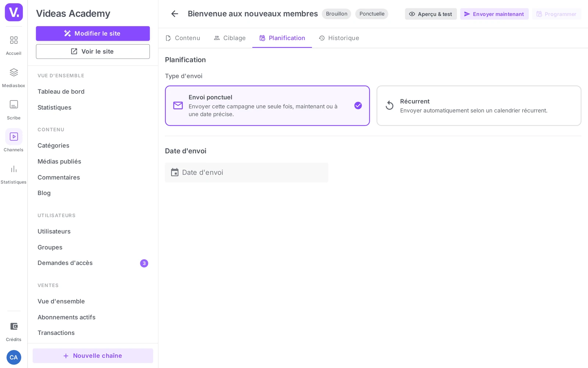
Task: Go to Accueil in the sidebar
Action: click(14, 45)
